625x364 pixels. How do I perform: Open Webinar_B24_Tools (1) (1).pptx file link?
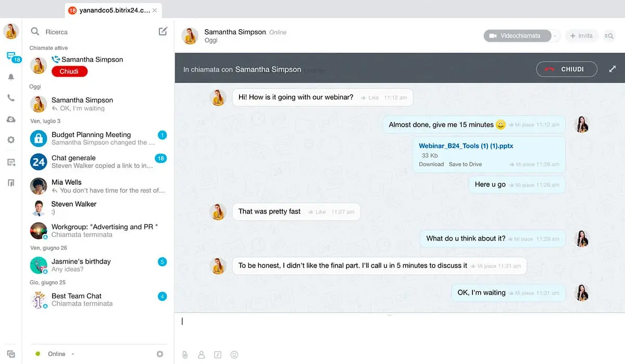pyautogui.click(x=466, y=146)
